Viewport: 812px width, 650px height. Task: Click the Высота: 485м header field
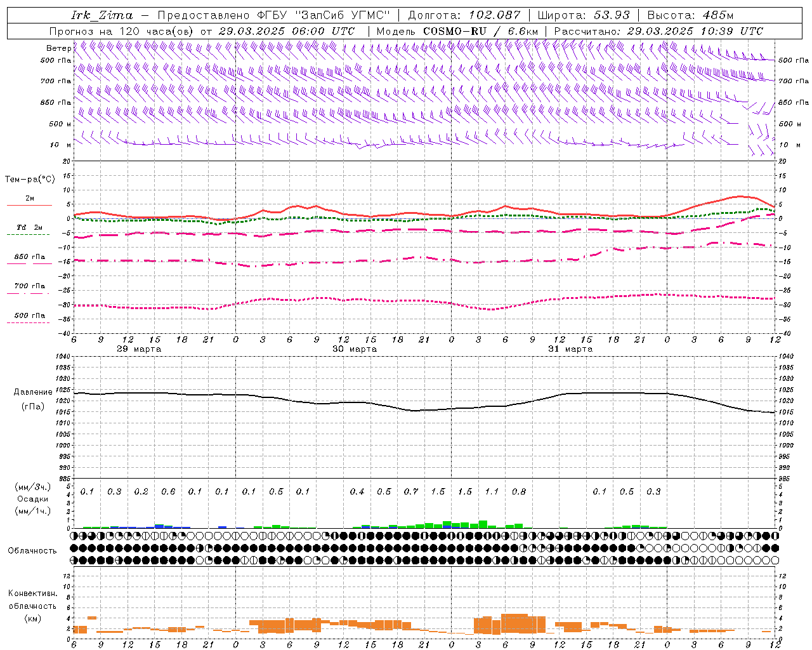tap(690, 15)
